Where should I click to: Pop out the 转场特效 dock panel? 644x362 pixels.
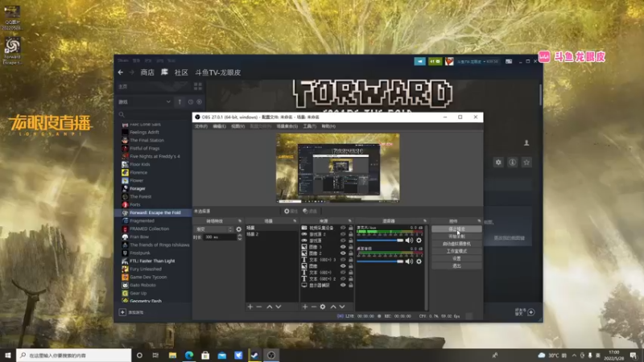[240, 220]
